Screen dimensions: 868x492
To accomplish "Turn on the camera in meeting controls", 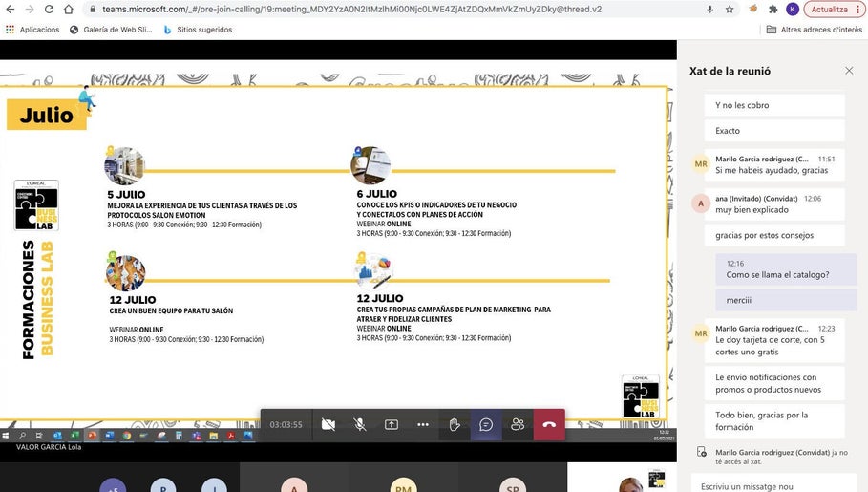I will [x=328, y=424].
